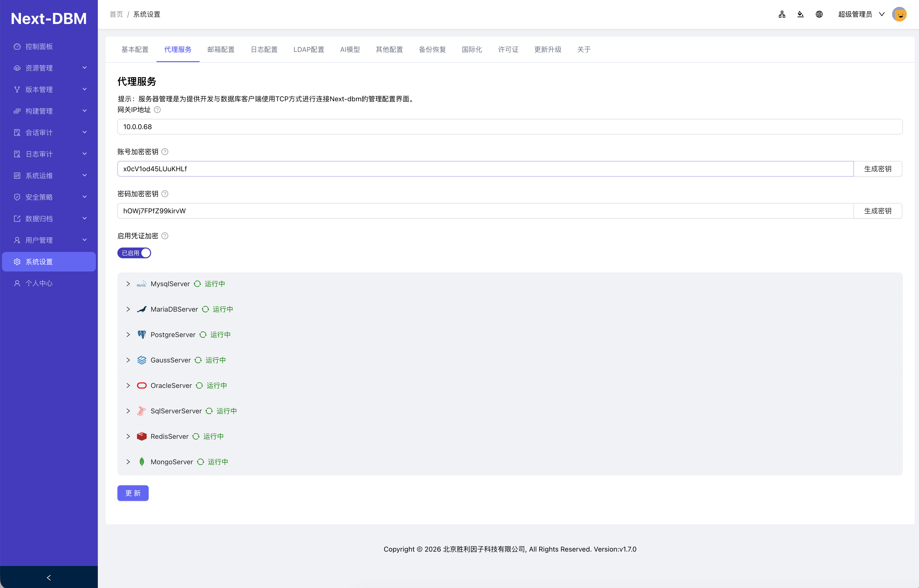919x588 pixels.
Task: Switch to the 邮箱配置 tab
Action: 221,50
